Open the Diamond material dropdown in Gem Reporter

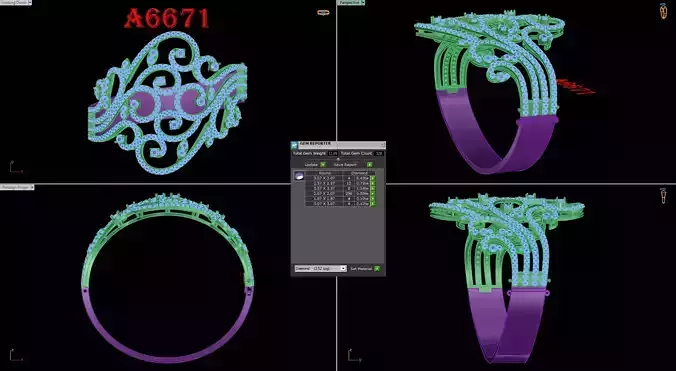click(x=320, y=268)
